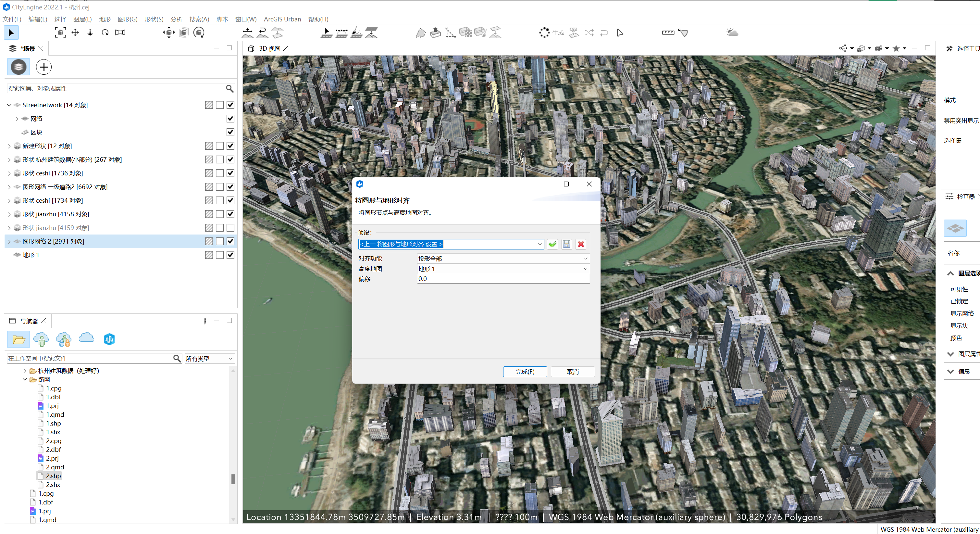Open the 地形 menu

pos(105,19)
